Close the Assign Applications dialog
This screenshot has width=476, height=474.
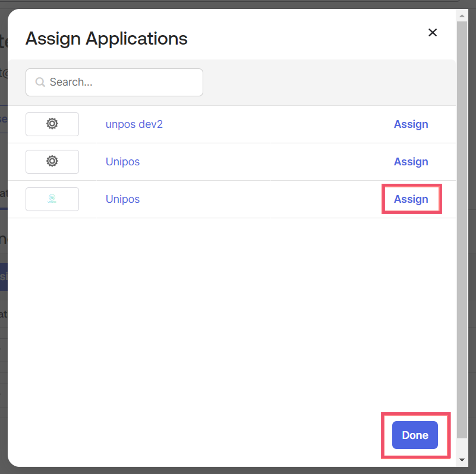pos(432,32)
